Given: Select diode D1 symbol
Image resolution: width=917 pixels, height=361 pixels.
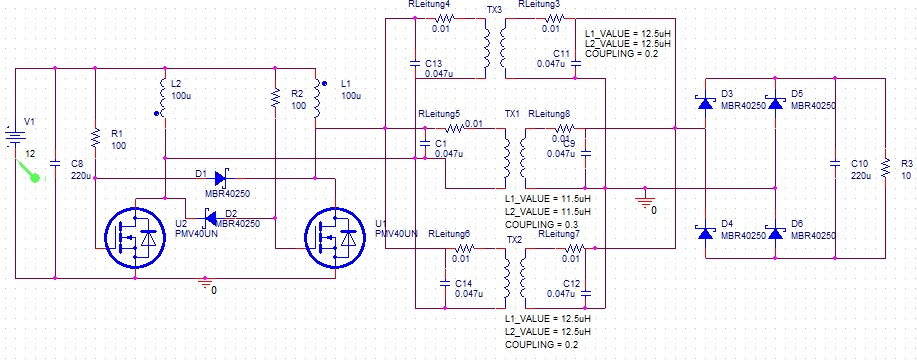Looking at the screenshot, I should tap(221, 178).
